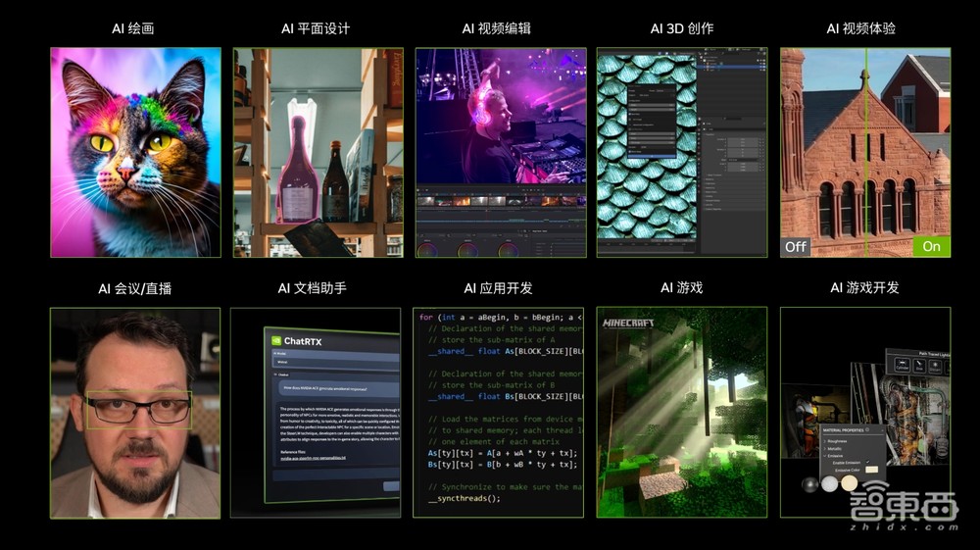Click the NVIDIA logo beside ChatRTX

(276, 340)
